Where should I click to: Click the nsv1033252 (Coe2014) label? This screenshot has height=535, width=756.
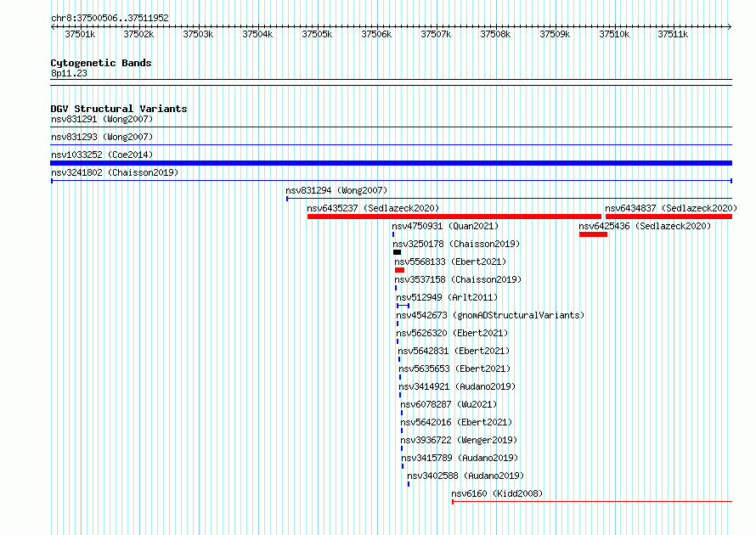click(x=102, y=155)
